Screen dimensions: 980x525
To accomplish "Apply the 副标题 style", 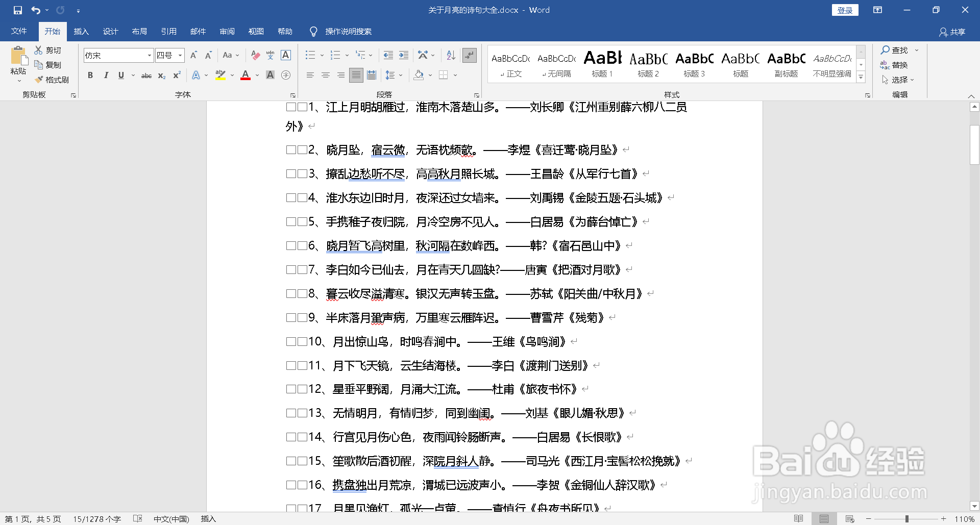I will tap(786, 64).
